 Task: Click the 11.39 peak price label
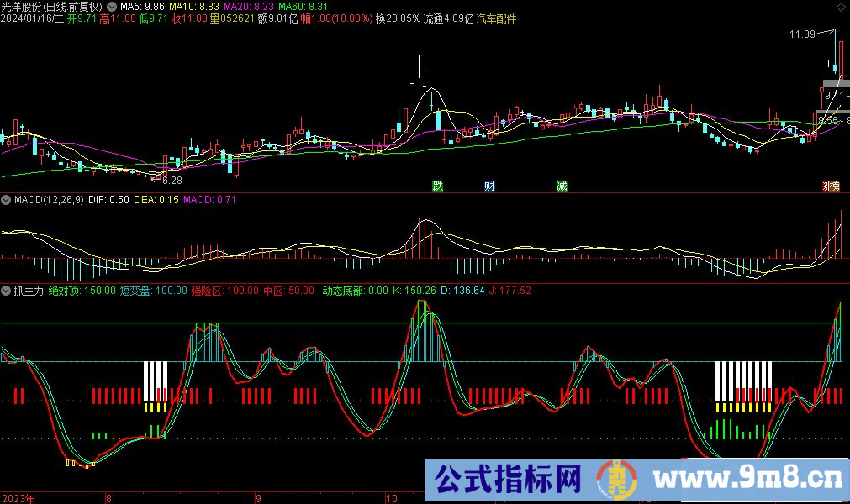click(x=802, y=34)
